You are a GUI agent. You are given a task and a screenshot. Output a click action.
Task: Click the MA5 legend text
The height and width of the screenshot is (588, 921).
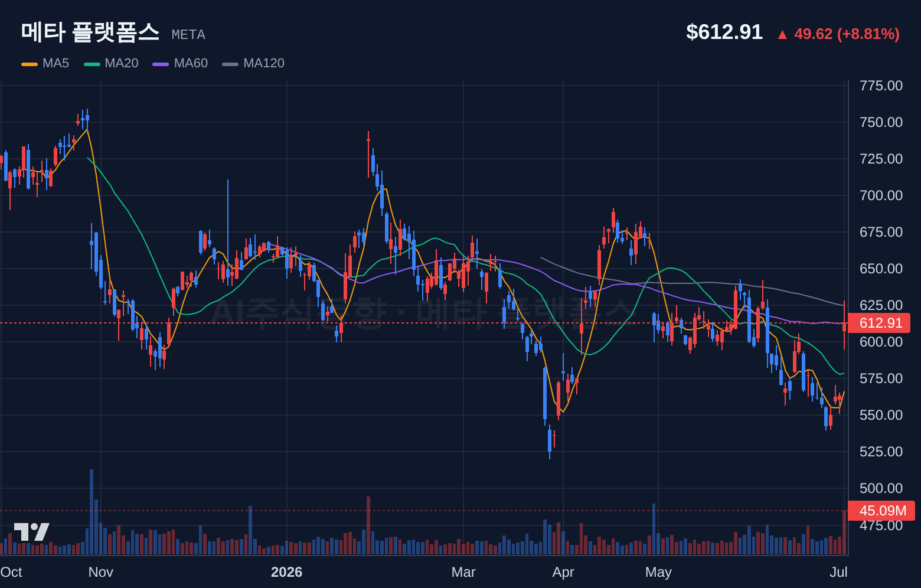(x=55, y=63)
